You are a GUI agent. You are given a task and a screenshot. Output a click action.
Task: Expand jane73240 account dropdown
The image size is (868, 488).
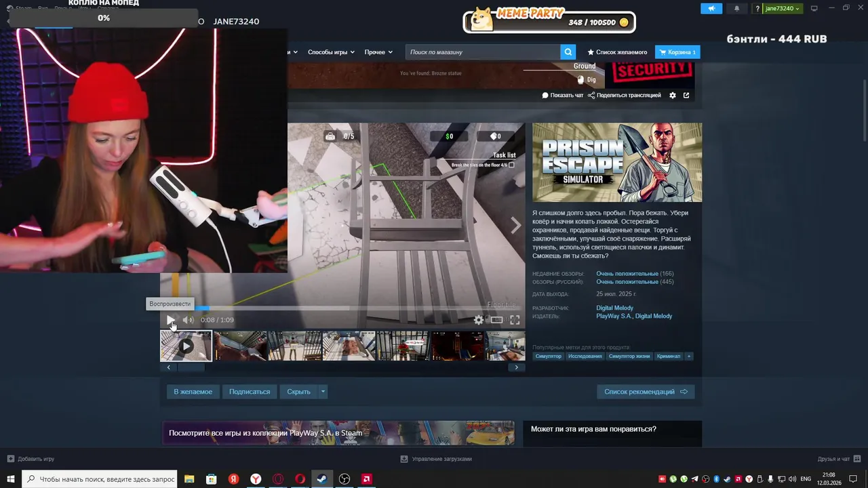coord(783,9)
